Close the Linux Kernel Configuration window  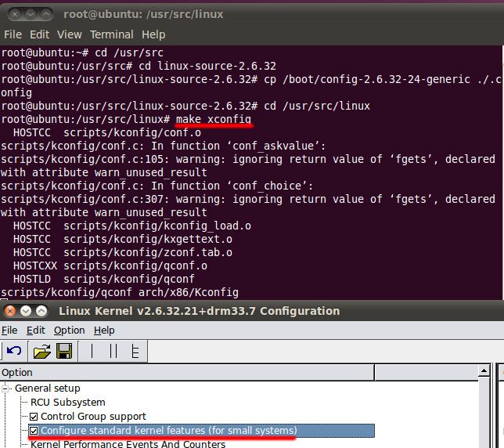click(10, 311)
